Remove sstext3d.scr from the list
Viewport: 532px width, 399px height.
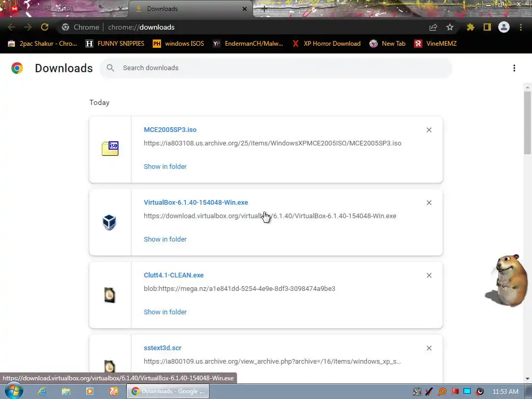click(x=429, y=348)
